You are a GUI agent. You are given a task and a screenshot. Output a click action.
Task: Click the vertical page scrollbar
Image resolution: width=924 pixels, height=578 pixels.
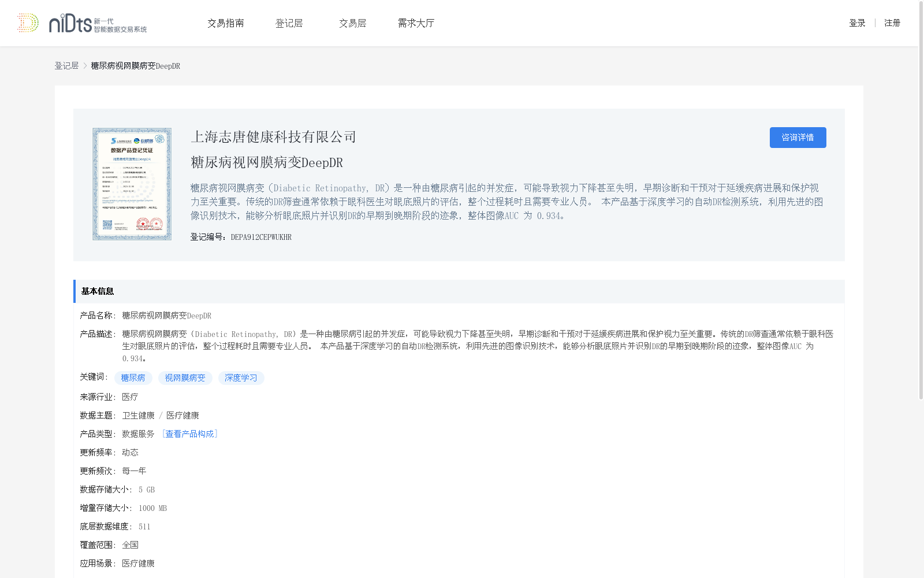pos(921,201)
